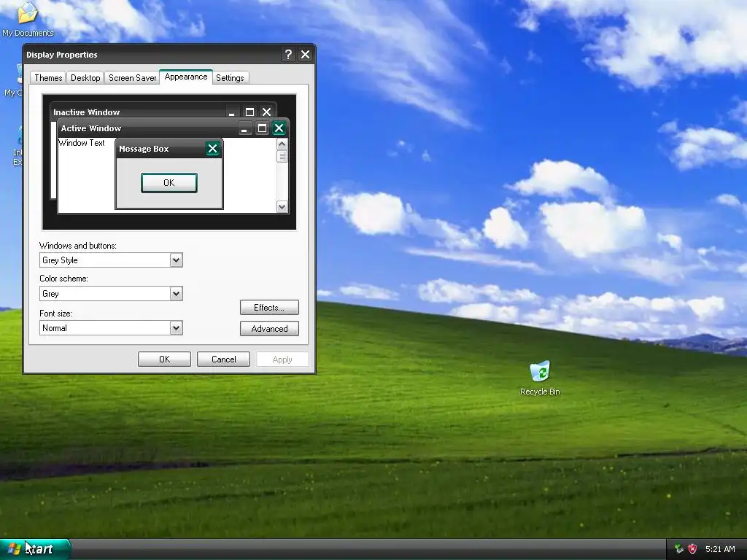Viewport: 747px width, 560px height.
Task: Click the preview scrollbar down arrow
Action: [282, 206]
